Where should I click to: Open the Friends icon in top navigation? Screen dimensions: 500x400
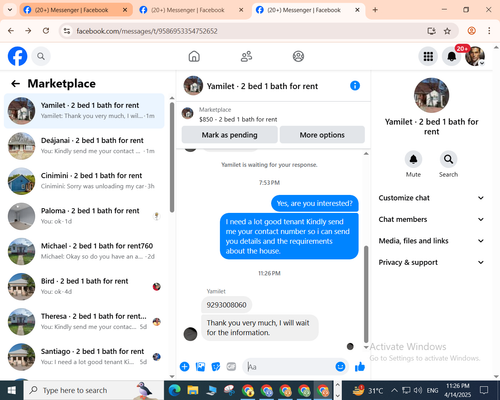click(246, 56)
